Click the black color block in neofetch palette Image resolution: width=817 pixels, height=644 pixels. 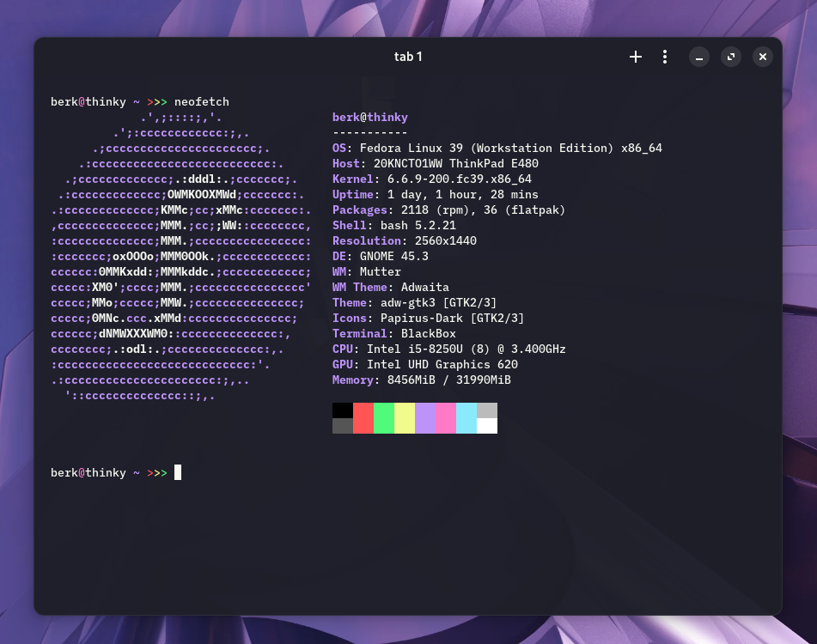click(x=343, y=410)
